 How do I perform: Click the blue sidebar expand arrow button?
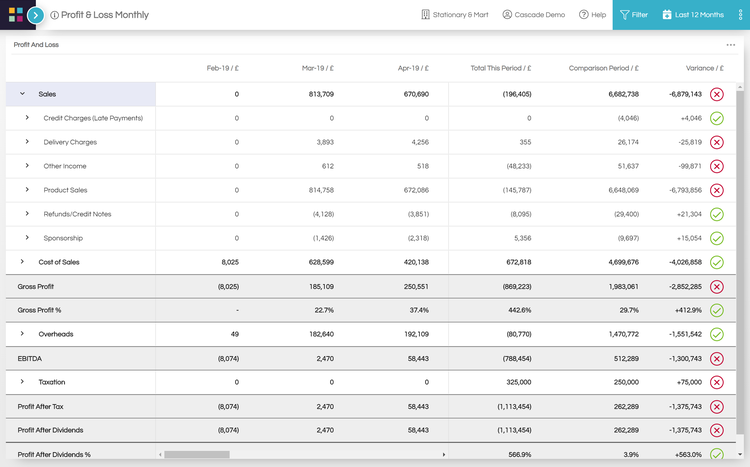tap(35, 15)
